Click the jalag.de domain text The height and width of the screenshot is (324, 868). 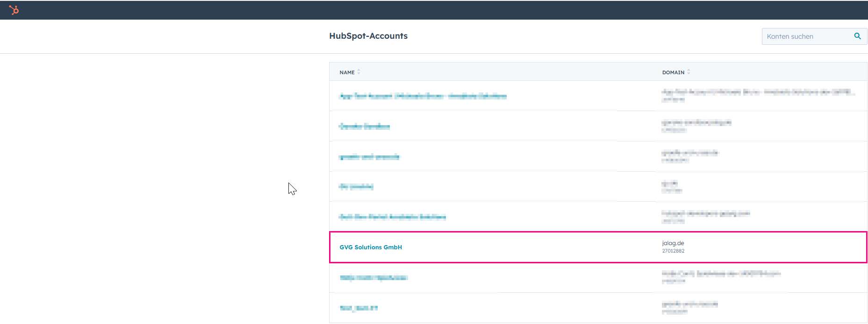coord(673,243)
